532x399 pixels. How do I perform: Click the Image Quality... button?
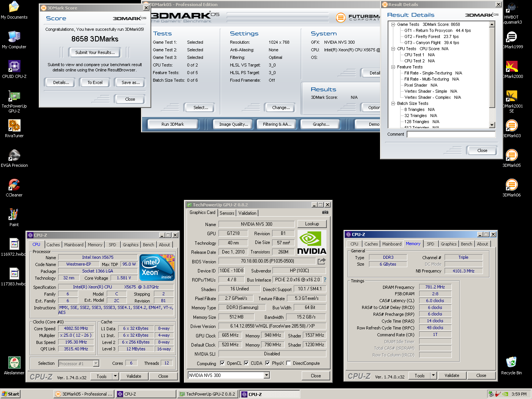(x=233, y=124)
